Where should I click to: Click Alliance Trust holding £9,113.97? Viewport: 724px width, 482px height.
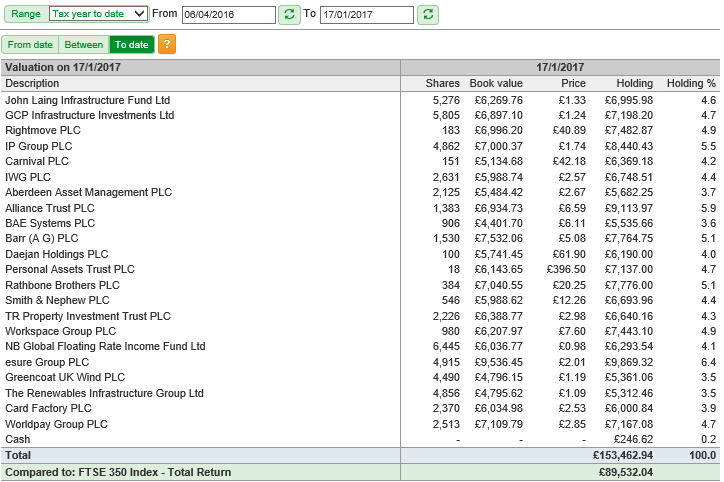tap(629, 208)
